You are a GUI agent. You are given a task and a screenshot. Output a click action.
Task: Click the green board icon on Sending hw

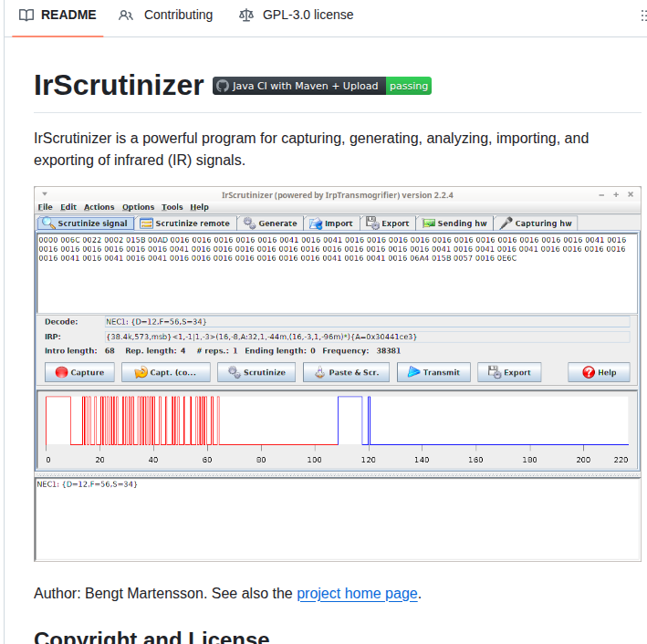tap(428, 223)
